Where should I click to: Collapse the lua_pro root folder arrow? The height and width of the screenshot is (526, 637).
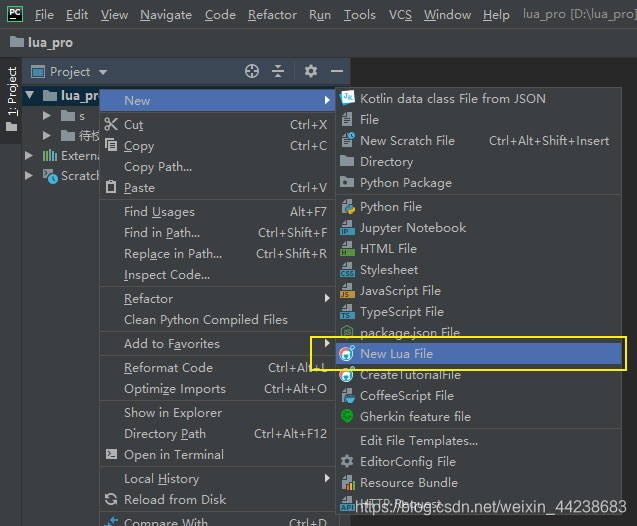pyautogui.click(x=30, y=95)
